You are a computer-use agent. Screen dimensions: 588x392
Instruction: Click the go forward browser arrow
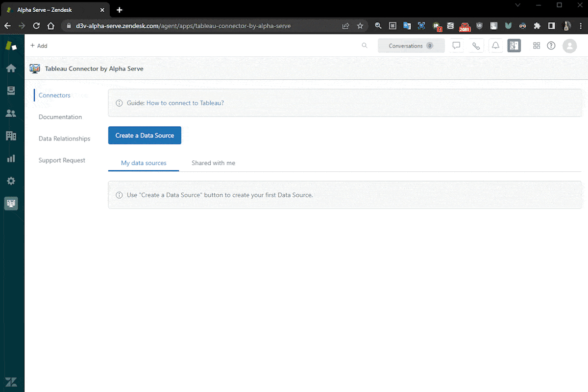pos(22,26)
